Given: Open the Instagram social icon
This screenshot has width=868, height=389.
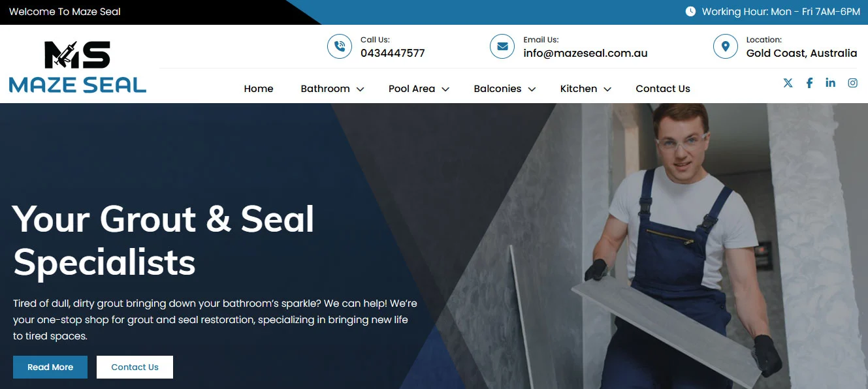Looking at the screenshot, I should point(852,83).
